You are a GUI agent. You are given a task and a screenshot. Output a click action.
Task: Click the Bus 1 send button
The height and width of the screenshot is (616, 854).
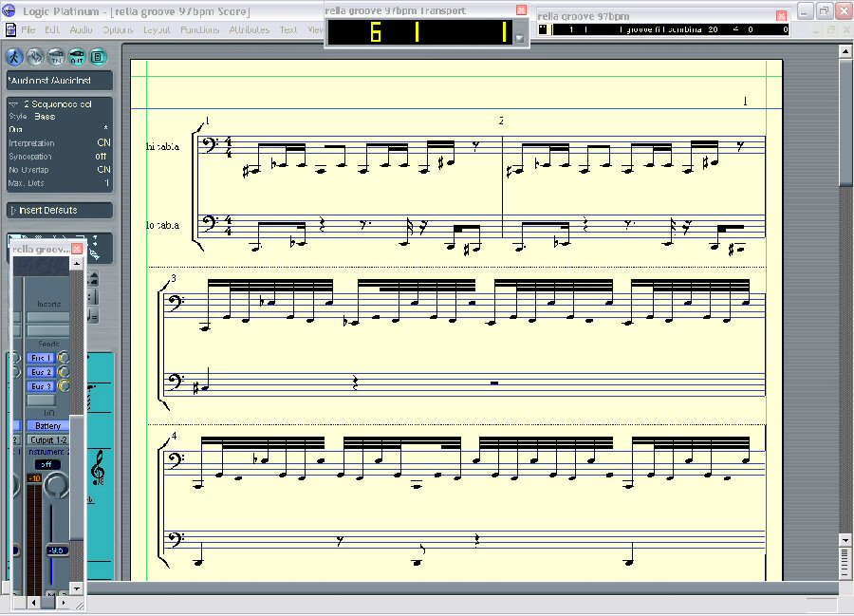(41, 358)
